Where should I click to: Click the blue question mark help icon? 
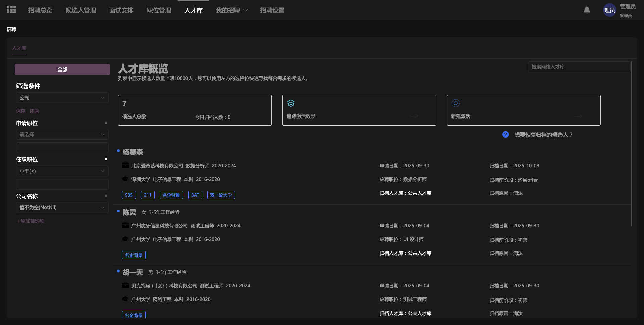point(505,135)
